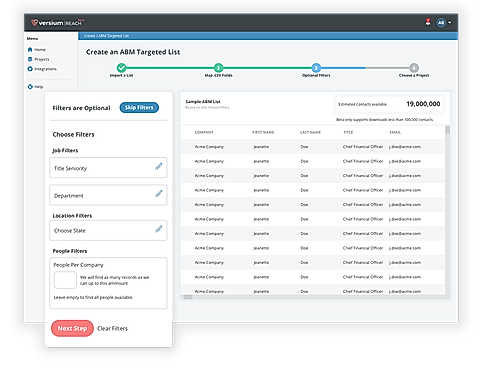Click the Home house icon

coord(30,50)
